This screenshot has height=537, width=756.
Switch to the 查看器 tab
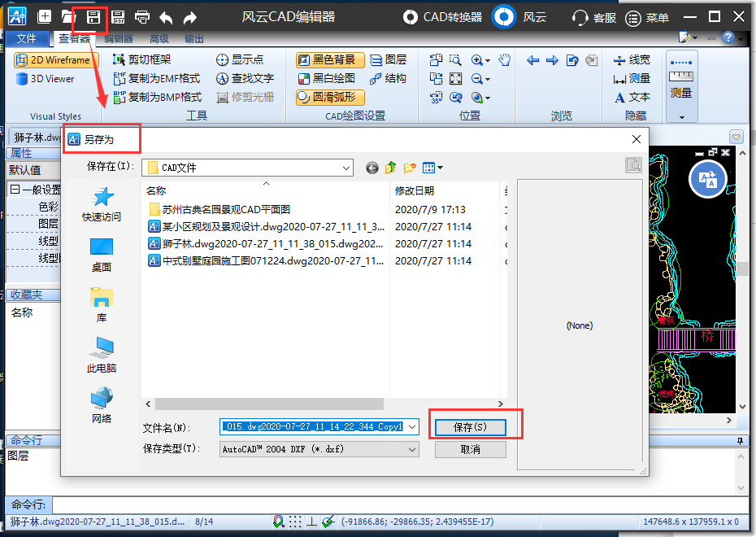click(74, 38)
